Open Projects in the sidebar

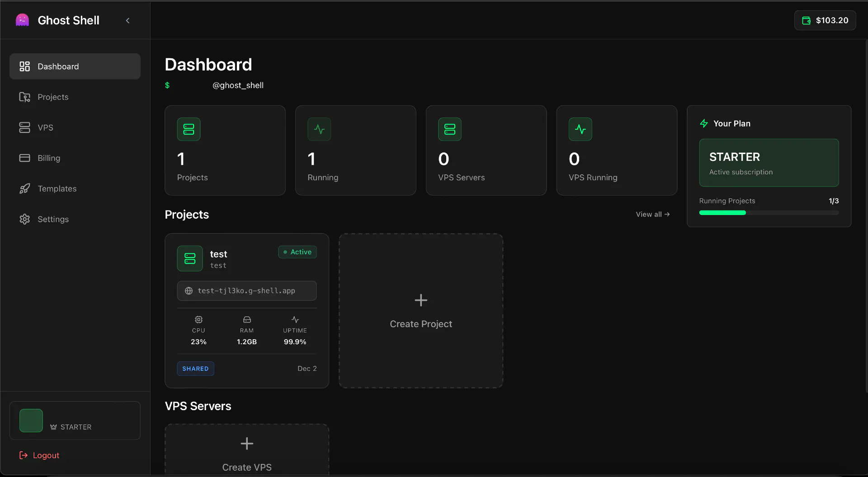75,97
